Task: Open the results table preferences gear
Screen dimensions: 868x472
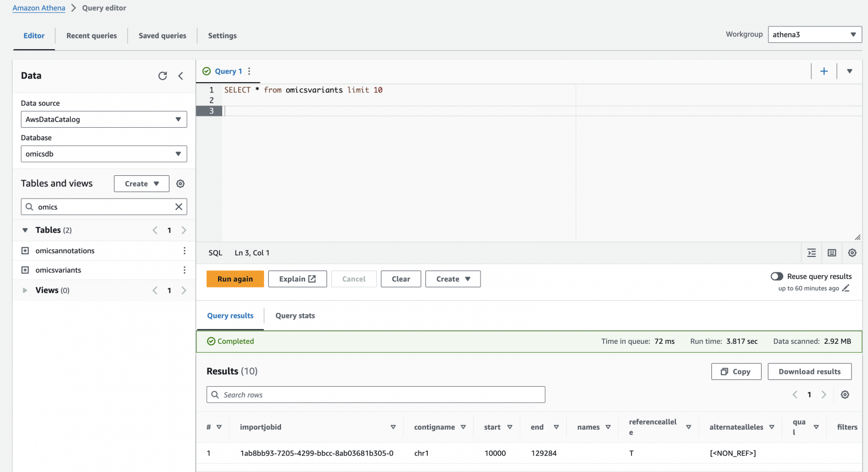Action: (845, 394)
